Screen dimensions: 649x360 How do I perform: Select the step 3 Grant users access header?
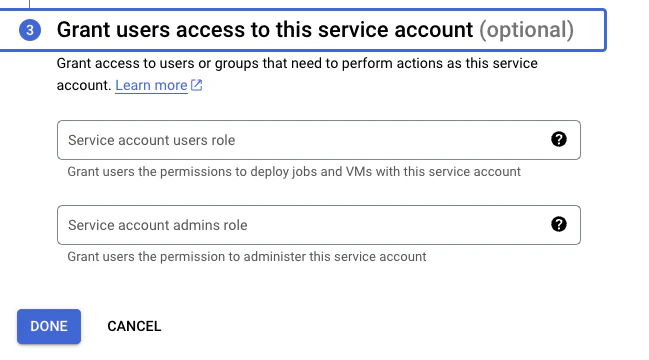click(303, 30)
